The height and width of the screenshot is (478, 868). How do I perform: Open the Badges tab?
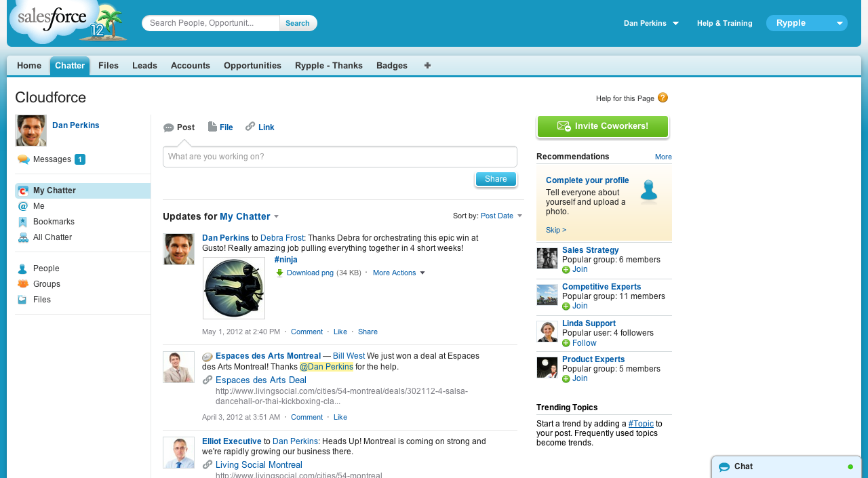tap(392, 66)
